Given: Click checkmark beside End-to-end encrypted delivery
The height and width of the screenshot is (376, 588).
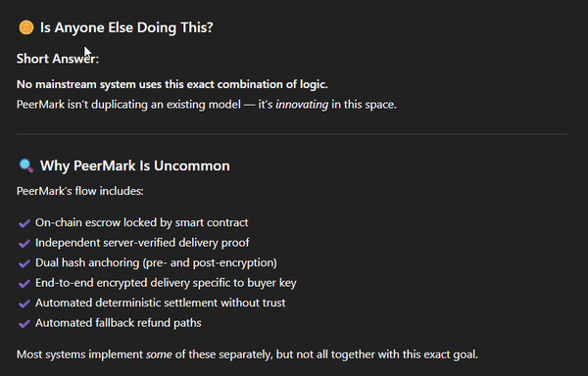Looking at the screenshot, I should [24, 284].
